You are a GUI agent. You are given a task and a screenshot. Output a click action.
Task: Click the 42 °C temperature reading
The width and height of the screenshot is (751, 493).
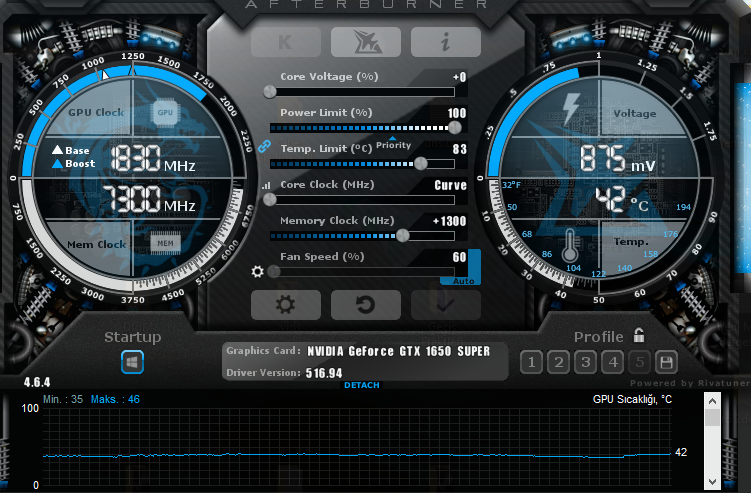(x=622, y=199)
